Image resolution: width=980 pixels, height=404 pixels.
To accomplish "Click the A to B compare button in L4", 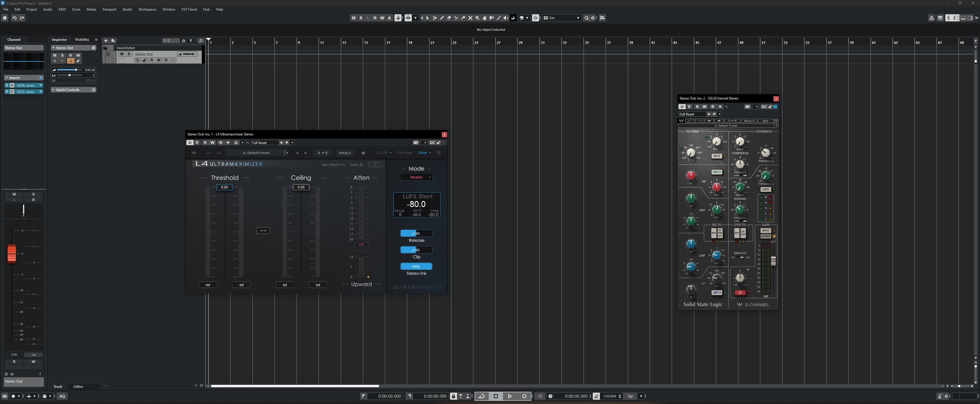I will pos(323,153).
